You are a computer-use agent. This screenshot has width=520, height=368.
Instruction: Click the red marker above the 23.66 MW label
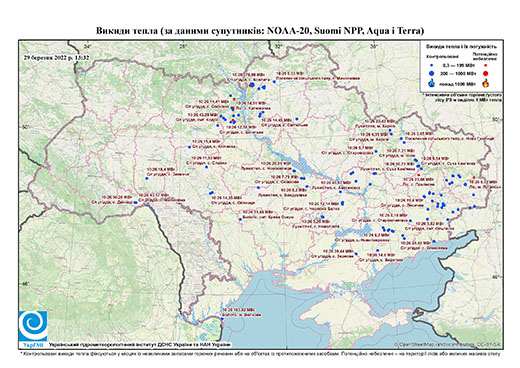tap(419, 174)
